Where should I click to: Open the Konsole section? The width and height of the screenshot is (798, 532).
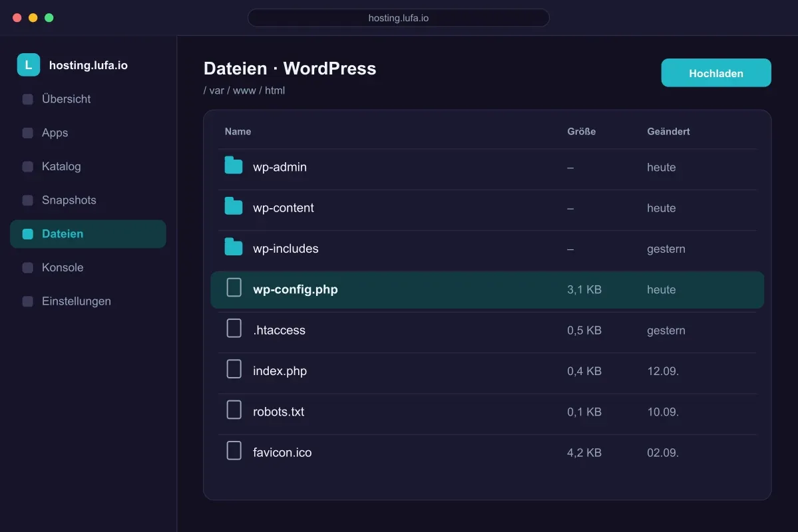pyautogui.click(x=88, y=267)
